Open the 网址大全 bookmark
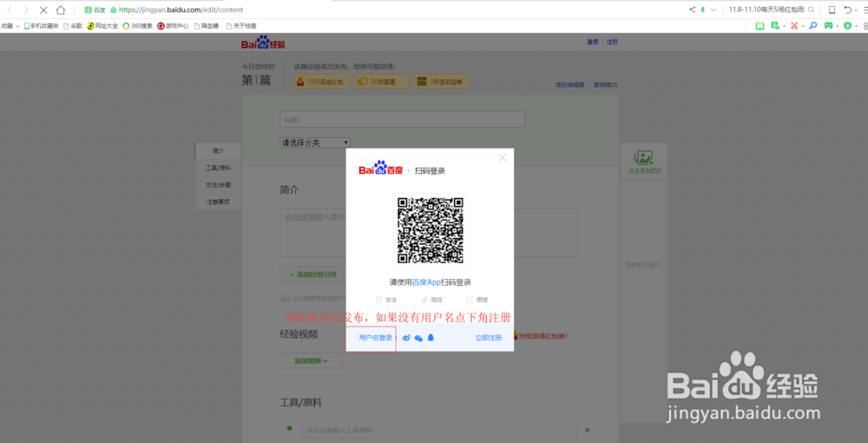The height and width of the screenshot is (443, 868). pyautogui.click(x=102, y=26)
